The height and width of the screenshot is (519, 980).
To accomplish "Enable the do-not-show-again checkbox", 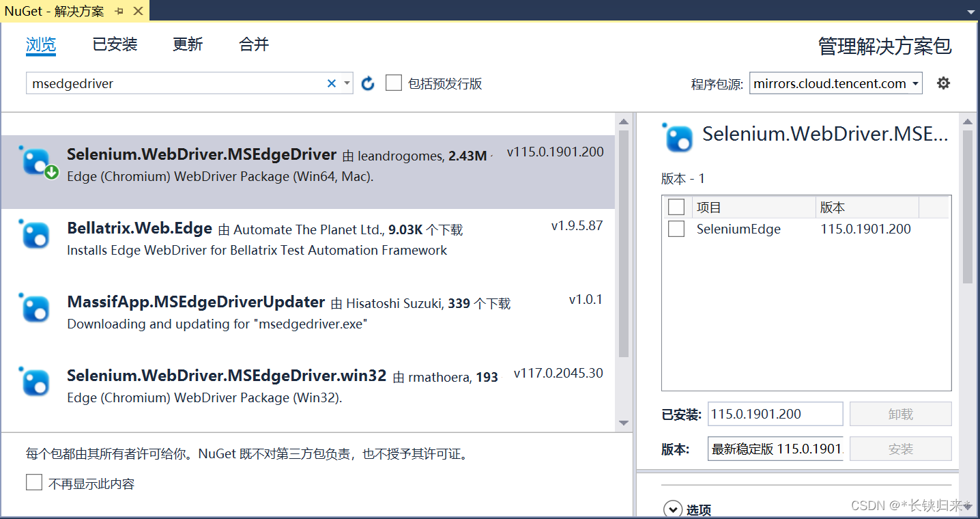I will pos(34,483).
